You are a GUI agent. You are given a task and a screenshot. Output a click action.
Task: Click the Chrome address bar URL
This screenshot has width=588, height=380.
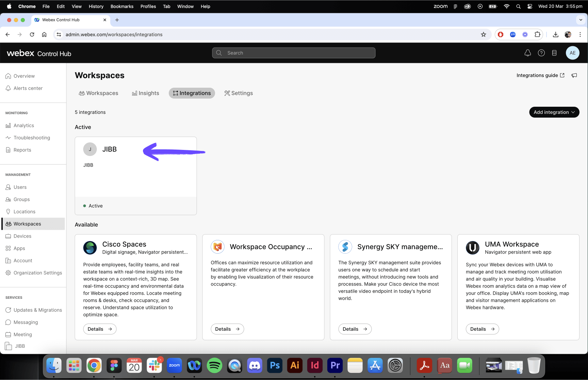[114, 34]
